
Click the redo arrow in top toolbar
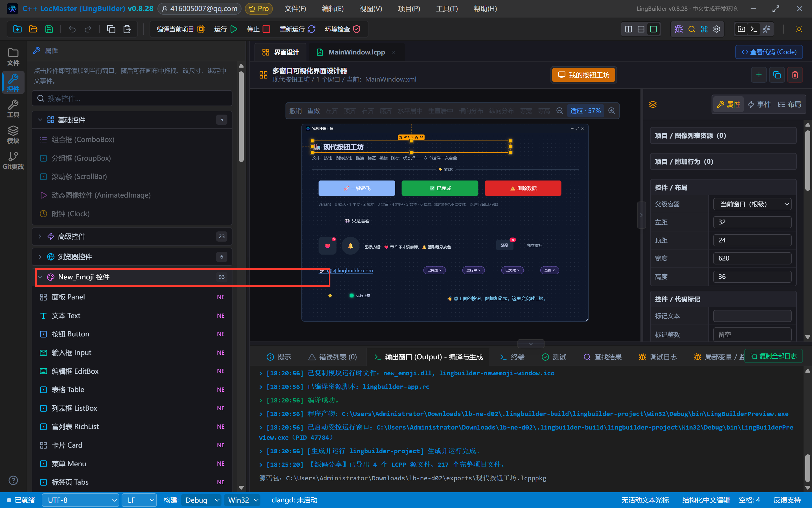(x=88, y=29)
